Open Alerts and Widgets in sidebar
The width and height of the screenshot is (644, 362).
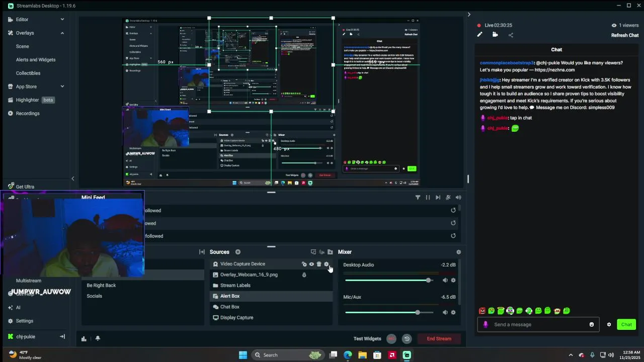tap(36, 60)
